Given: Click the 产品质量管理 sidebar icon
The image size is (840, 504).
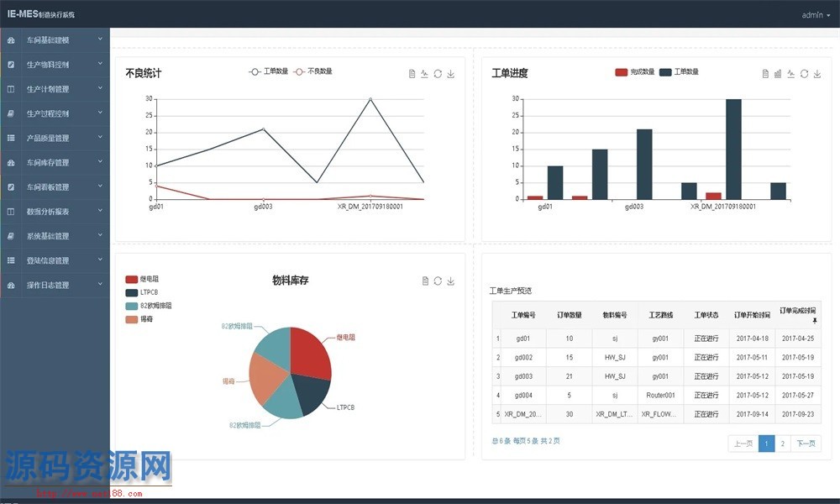Looking at the screenshot, I should point(11,138).
